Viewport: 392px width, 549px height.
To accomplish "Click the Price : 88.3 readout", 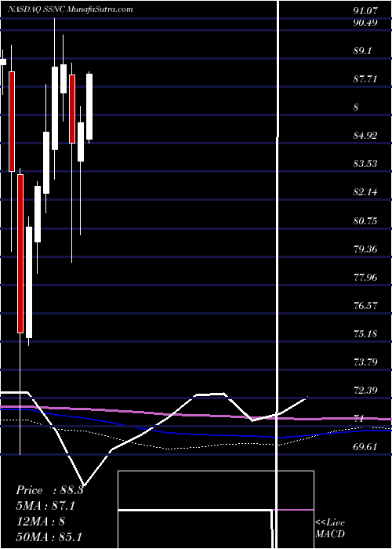I will [49, 490].
